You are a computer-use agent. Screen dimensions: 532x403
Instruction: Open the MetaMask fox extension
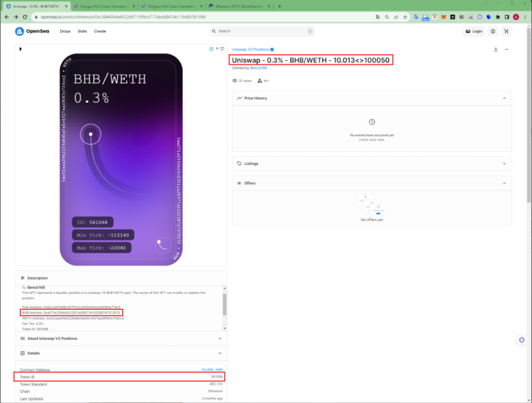tap(443, 17)
